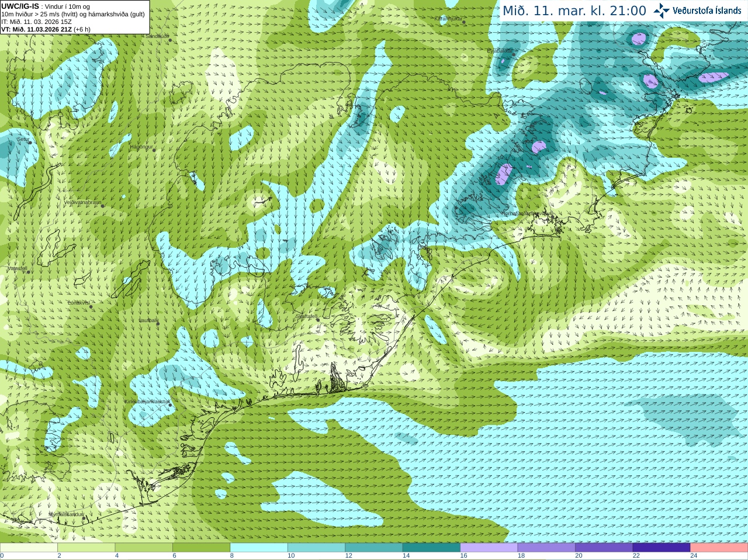
Task: Click the 10–12 m/s turquoise legend swatch
Action: pos(316,548)
